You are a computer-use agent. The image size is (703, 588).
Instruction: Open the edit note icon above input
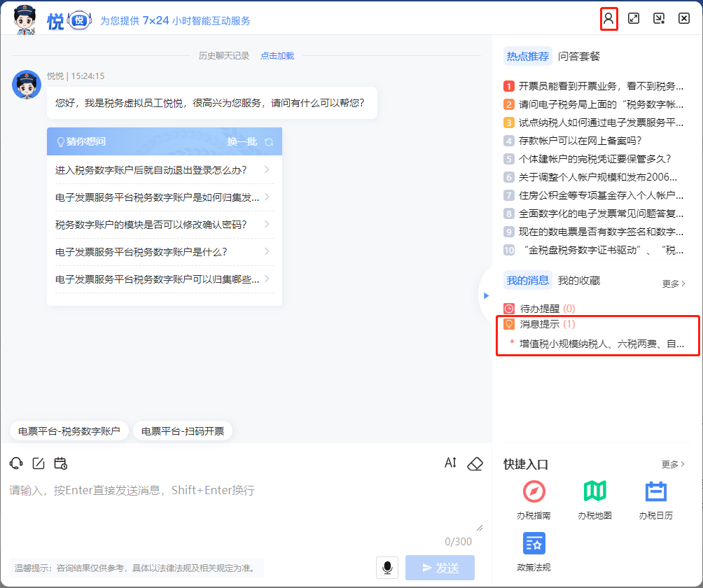[39, 463]
